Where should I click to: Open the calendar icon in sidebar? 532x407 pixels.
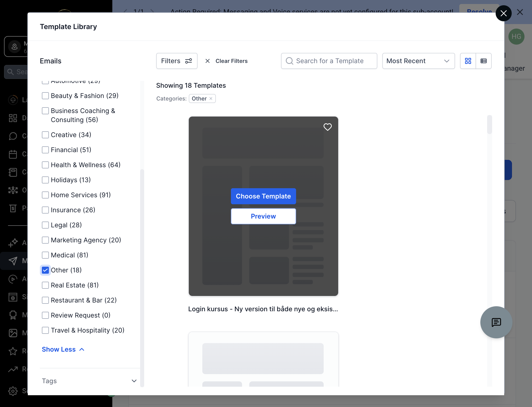coord(13,154)
